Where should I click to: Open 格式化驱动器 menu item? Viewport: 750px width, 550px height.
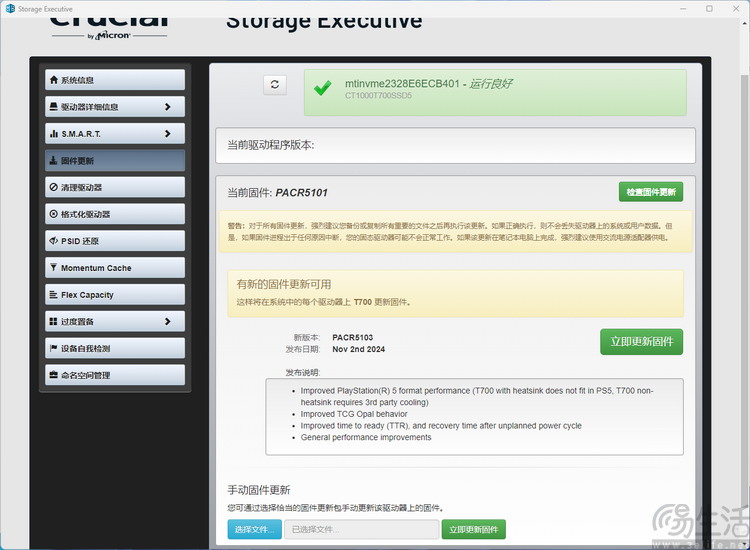click(x=115, y=214)
